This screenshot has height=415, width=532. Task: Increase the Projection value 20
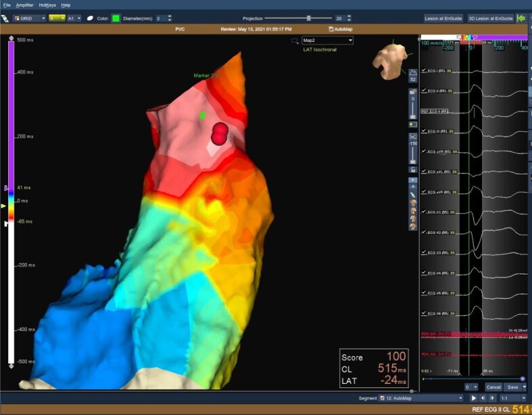(349, 17)
